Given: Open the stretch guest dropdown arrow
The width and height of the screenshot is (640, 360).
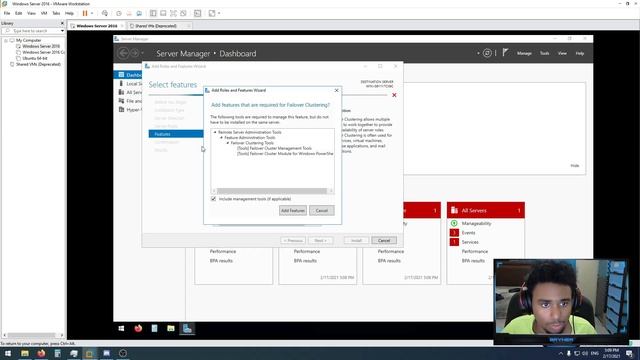Looking at the screenshot, I should coord(219,13).
